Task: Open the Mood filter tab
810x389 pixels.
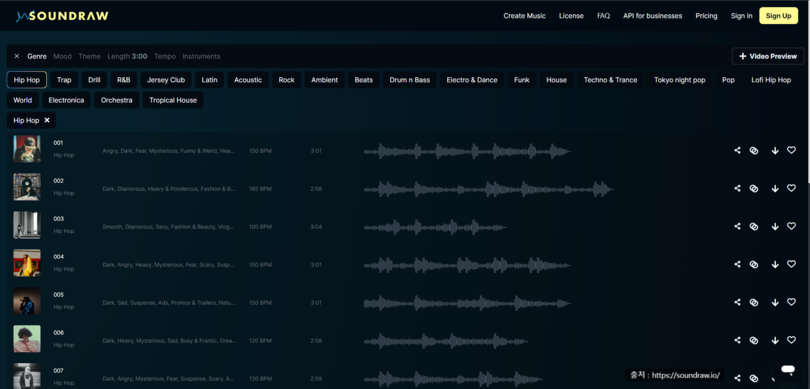Action: (x=63, y=56)
